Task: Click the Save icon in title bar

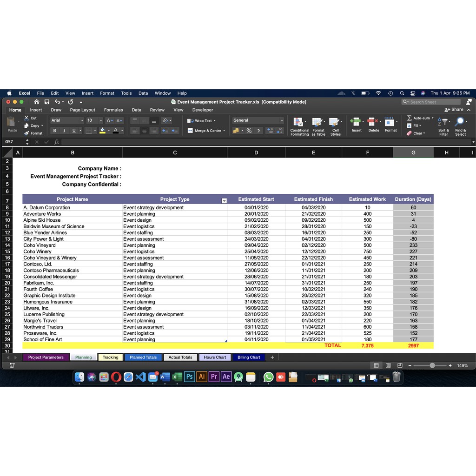Action: pos(47,102)
